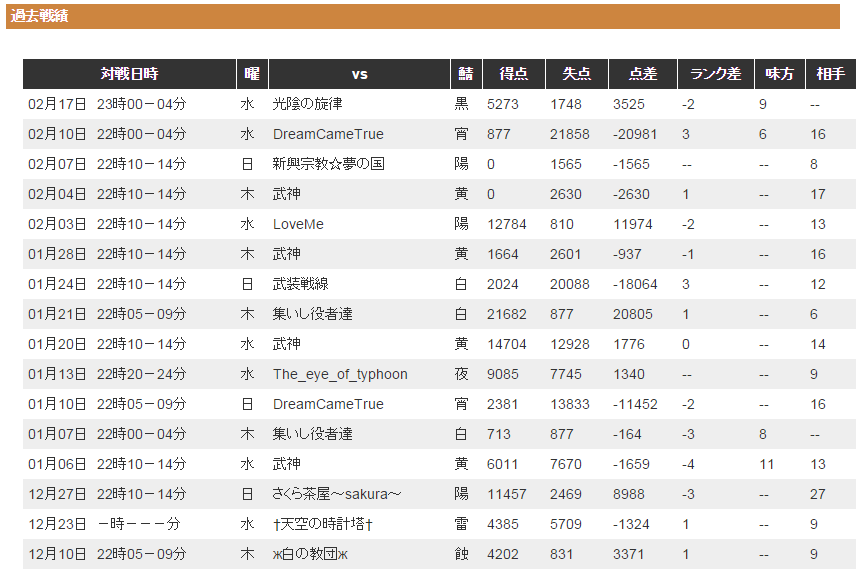The height and width of the screenshot is (578, 863).
Task: Click the date 12月23日 with unknown time
Action: [105, 524]
